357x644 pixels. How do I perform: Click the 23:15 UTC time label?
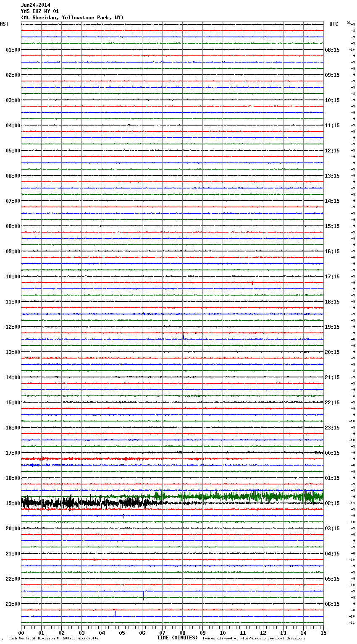332,428
